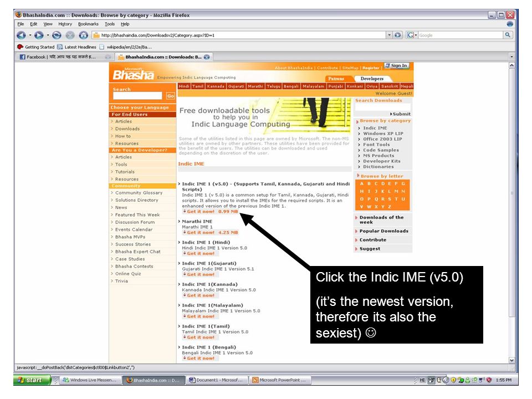Select the Malayalam language tab

click(313, 86)
